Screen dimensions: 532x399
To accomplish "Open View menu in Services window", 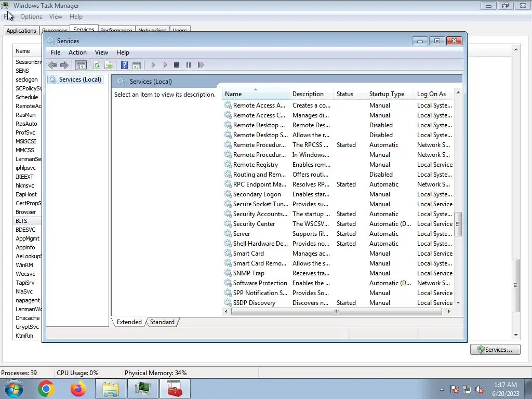I will [x=101, y=52].
